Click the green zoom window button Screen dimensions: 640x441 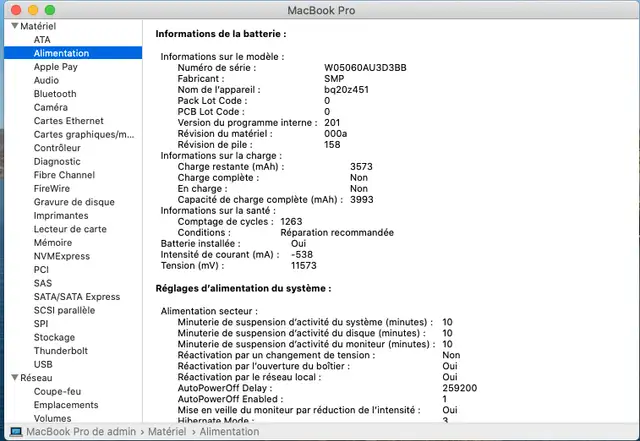click(x=50, y=10)
